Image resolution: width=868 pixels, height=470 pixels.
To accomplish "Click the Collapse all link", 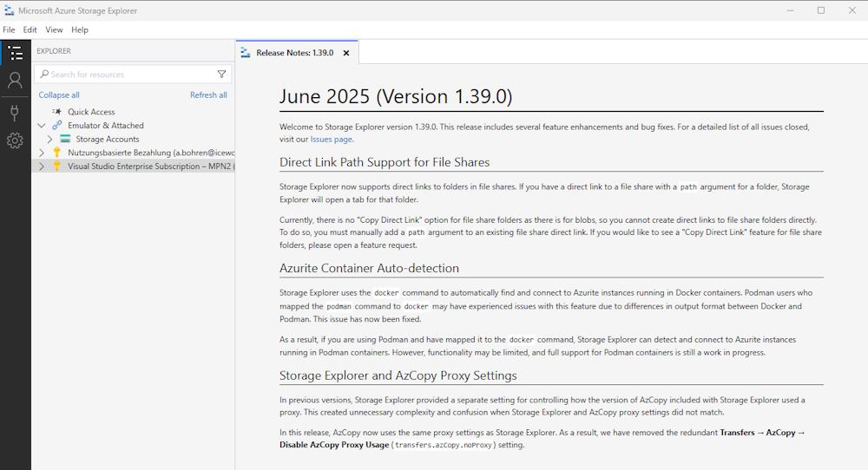I will [x=59, y=95].
